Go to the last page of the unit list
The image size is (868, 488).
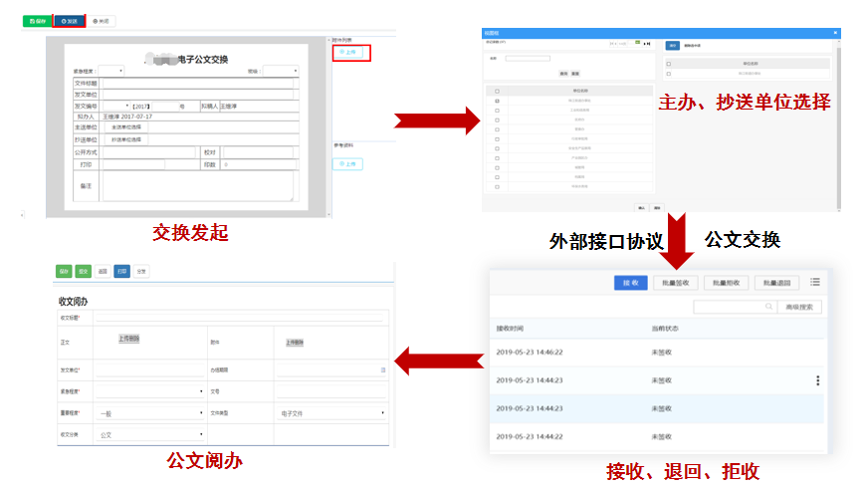(x=650, y=44)
